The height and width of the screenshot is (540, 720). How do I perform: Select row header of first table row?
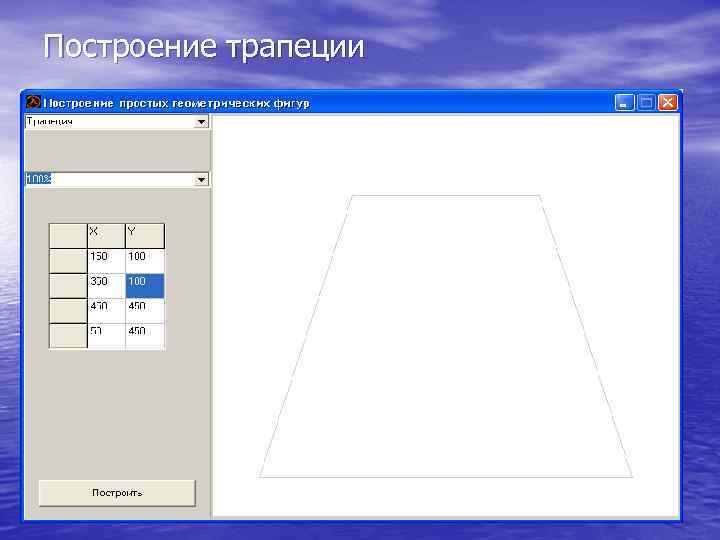(x=68, y=261)
